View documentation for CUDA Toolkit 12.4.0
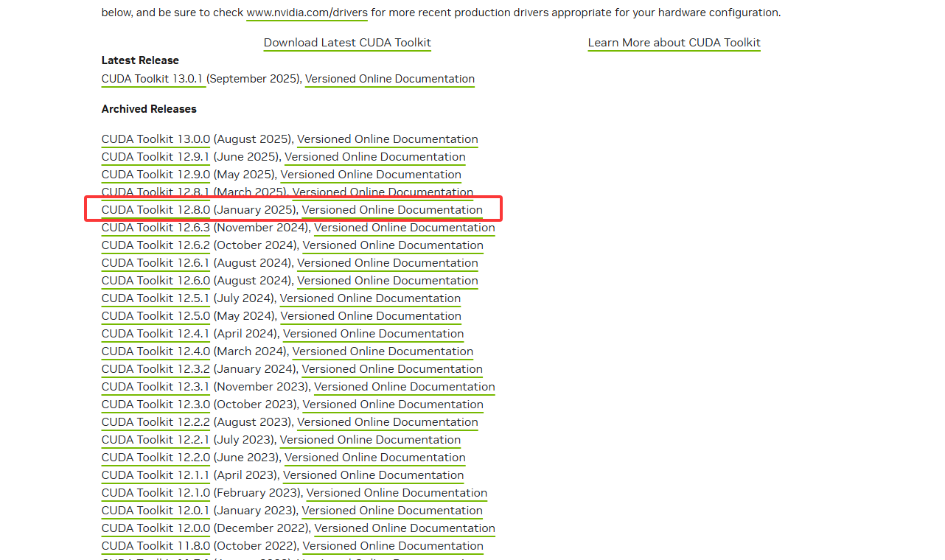The height and width of the screenshot is (560, 945). (383, 351)
